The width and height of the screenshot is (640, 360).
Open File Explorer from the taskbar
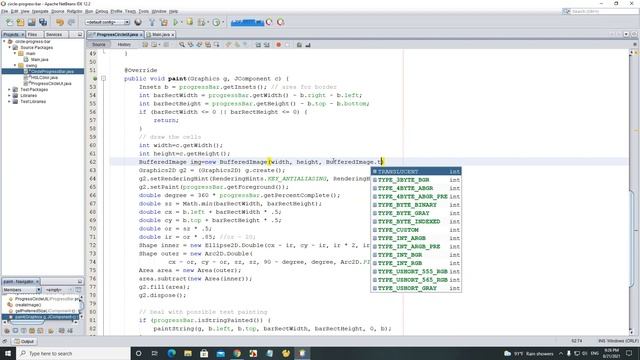point(188,353)
